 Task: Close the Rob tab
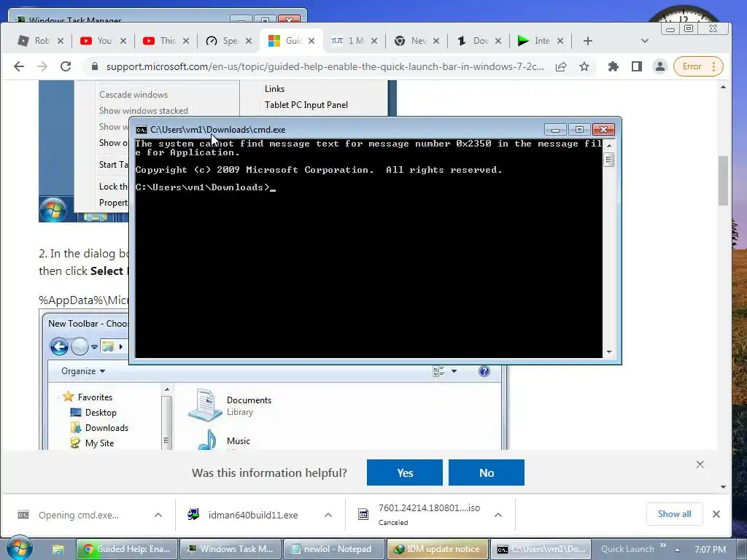click(61, 41)
